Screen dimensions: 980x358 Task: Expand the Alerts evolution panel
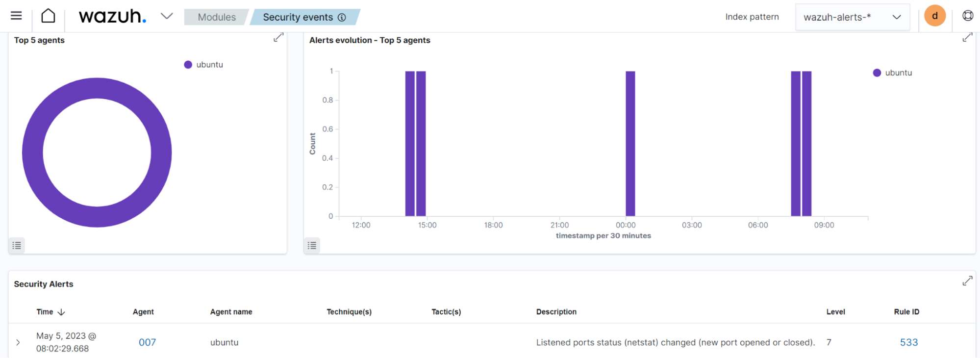967,37
